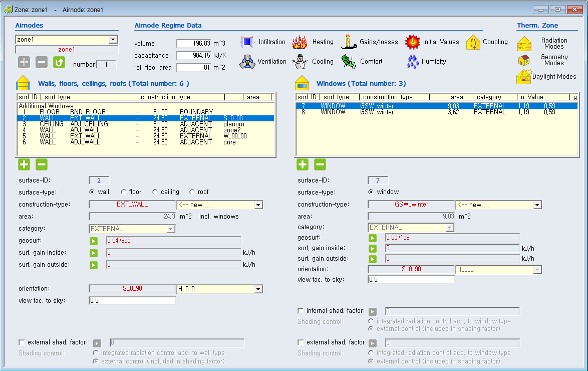Image resolution: width=588 pixels, height=371 pixels.
Task: Open Initial Values icon
Action: tap(412, 42)
